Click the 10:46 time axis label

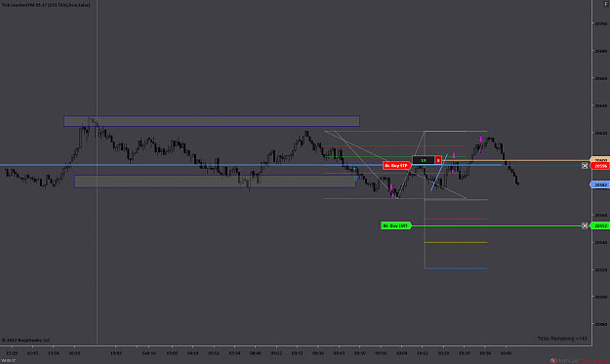coord(506,353)
